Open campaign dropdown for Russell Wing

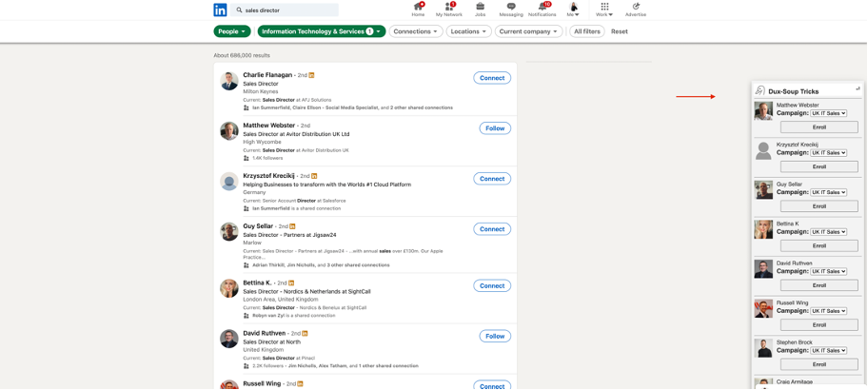click(x=829, y=311)
